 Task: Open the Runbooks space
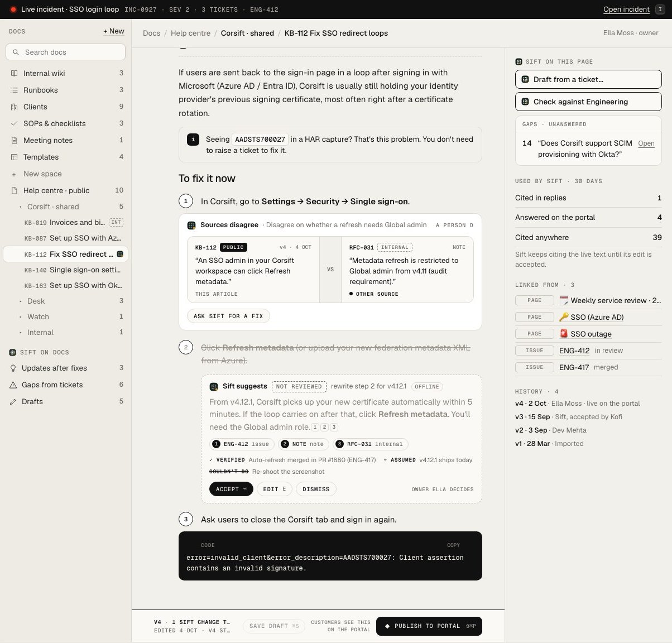coord(66,90)
